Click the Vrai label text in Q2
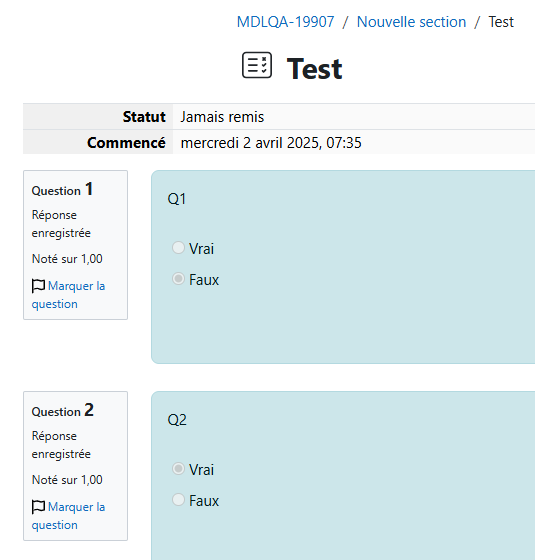Screen dimensions: 535x560 click(201, 470)
